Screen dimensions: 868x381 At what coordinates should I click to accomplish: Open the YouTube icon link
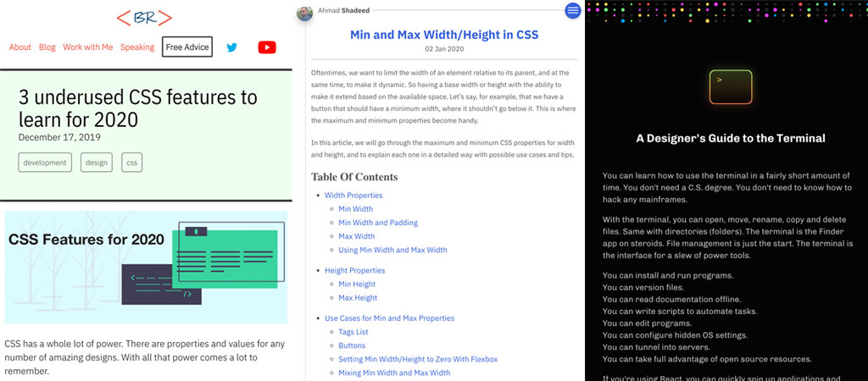pyautogui.click(x=267, y=47)
